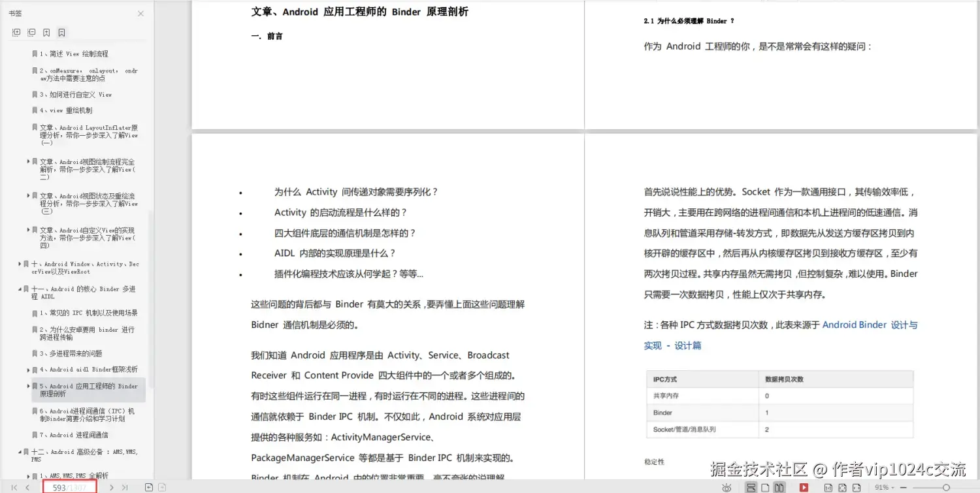980x493 pixels.
Task: Click the zoom slider handle
Action: (x=946, y=488)
